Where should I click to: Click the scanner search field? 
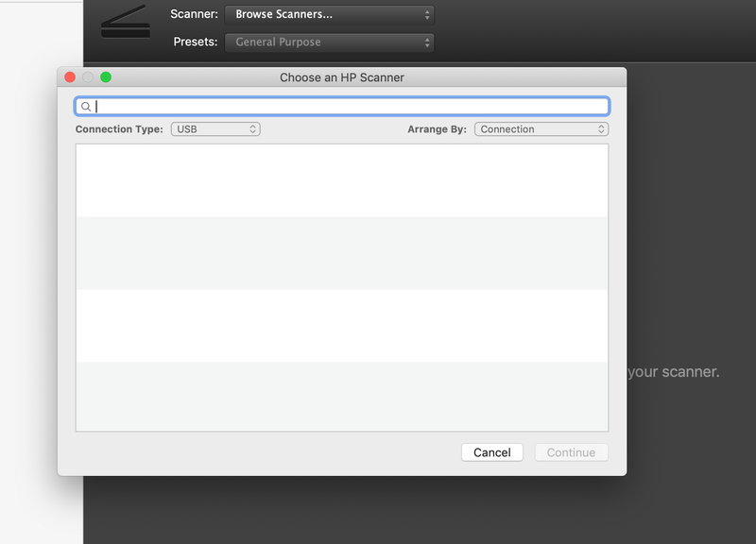point(342,107)
